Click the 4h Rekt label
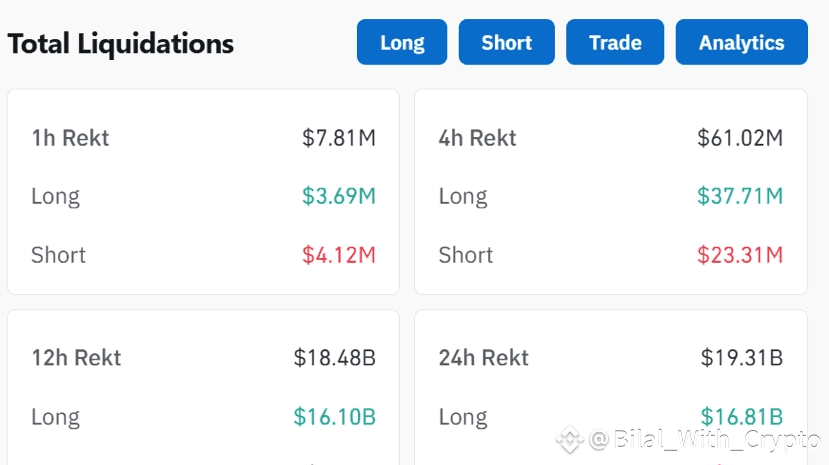 [477, 138]
